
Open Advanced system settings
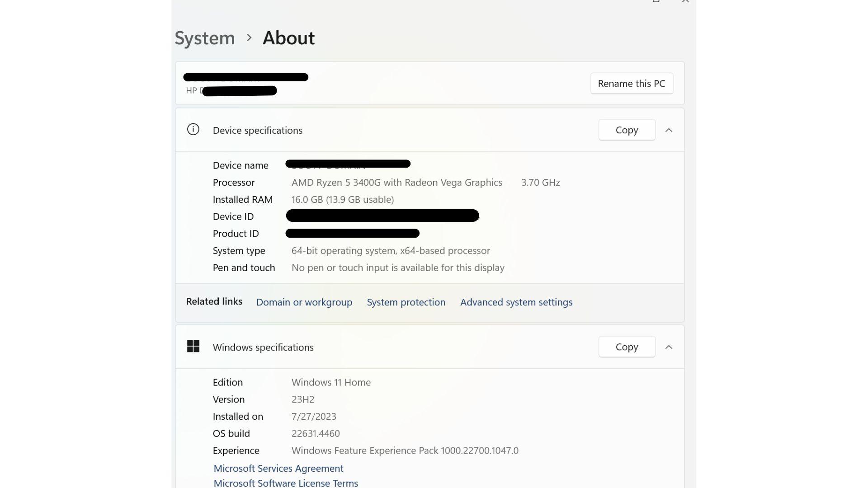pos(516,302)
